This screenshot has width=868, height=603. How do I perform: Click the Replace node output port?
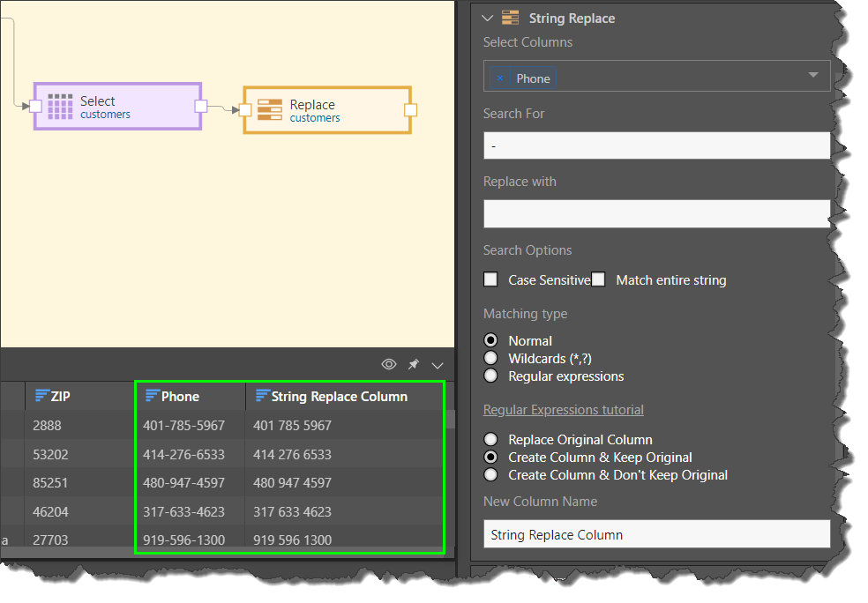[410, 110]
